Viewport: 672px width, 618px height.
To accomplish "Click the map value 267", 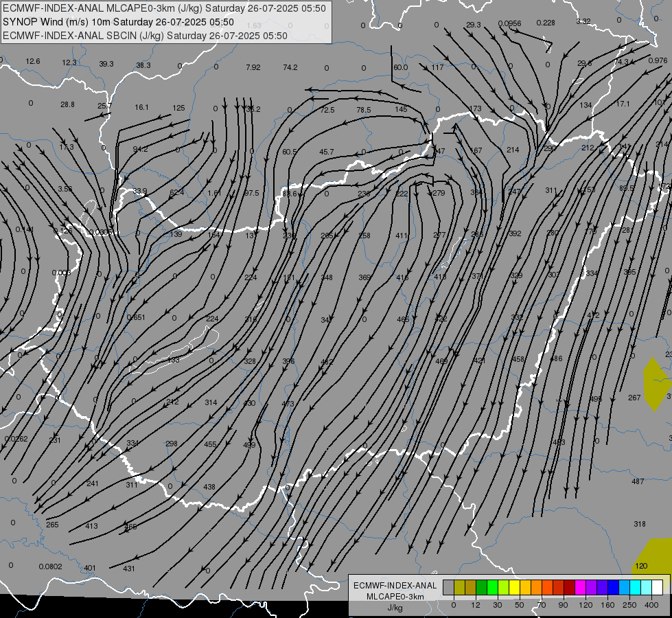I will 634,398.
